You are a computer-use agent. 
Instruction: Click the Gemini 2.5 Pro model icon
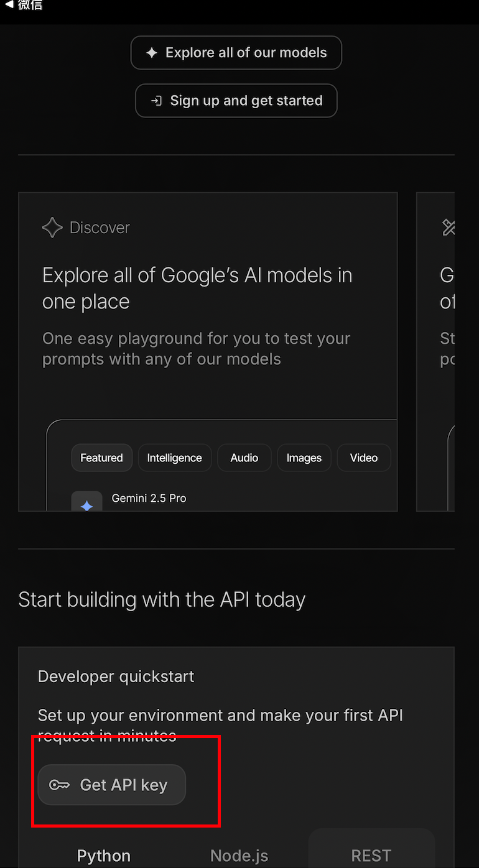86,503
